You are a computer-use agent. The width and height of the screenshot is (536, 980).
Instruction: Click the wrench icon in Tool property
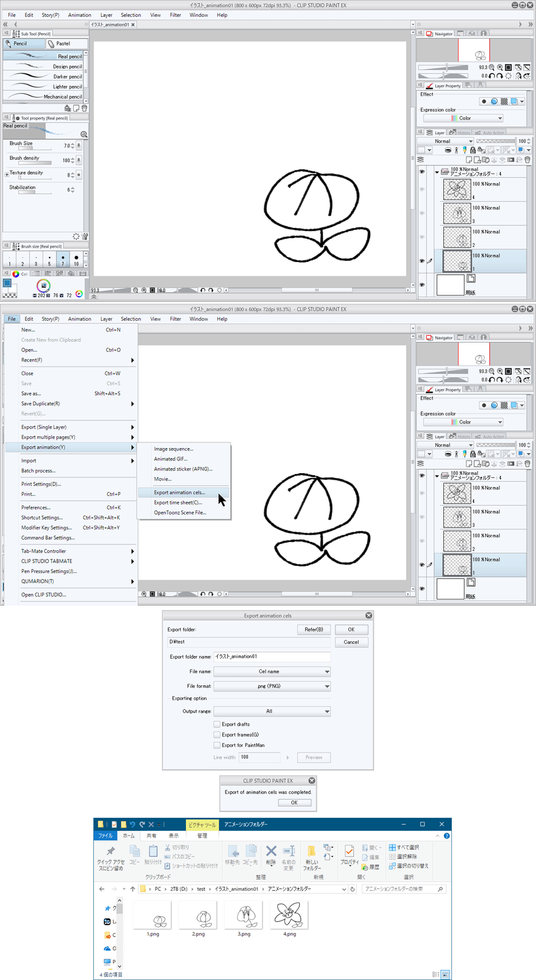tap(85, 236)
